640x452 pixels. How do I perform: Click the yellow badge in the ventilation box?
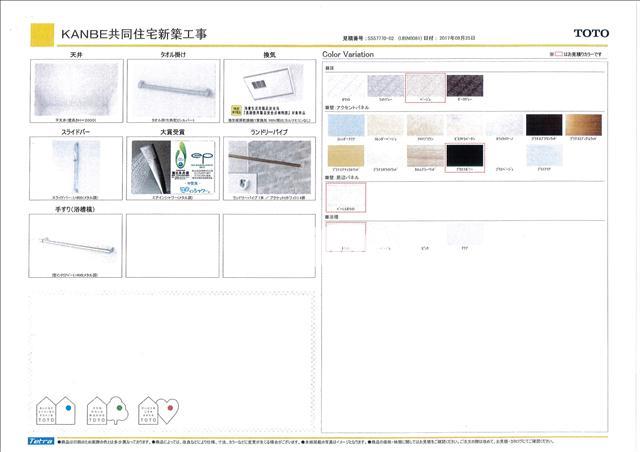(236, 110)
